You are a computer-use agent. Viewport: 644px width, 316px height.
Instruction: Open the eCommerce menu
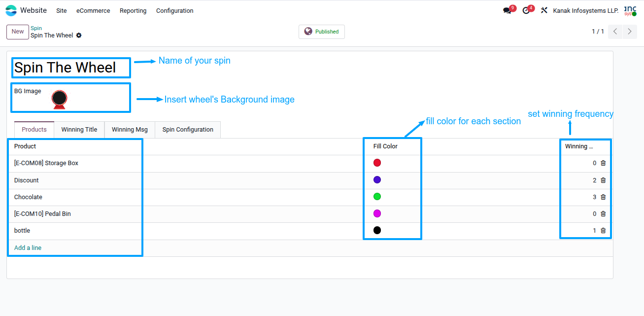pyautogui.click(x=93, y=10)
